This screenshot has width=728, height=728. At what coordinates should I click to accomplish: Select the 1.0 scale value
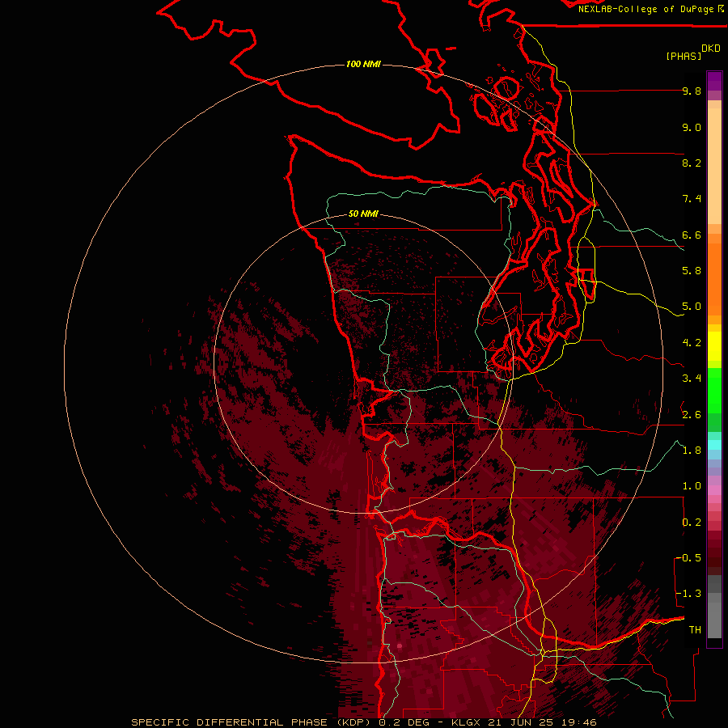click(x=692, y=486)
